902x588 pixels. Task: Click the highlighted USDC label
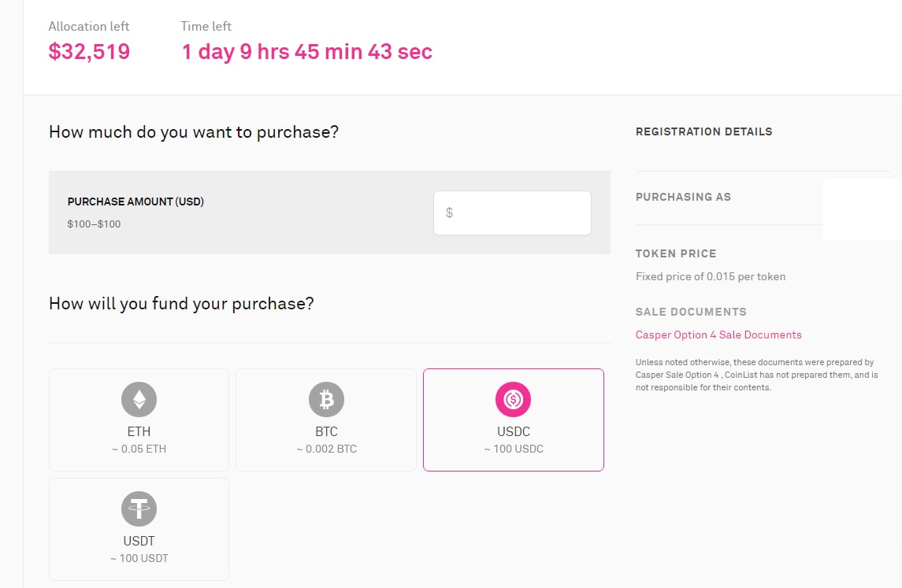pyautogui.click(x=513, y=431)
